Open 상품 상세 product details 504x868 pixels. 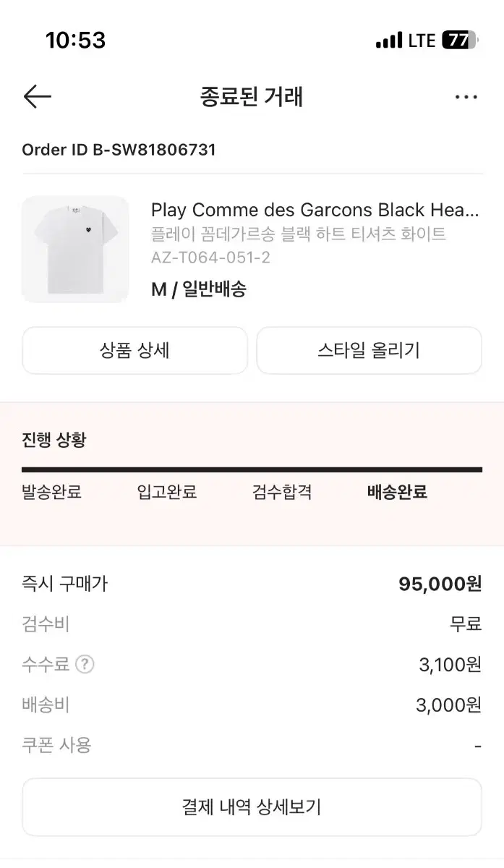134,350
